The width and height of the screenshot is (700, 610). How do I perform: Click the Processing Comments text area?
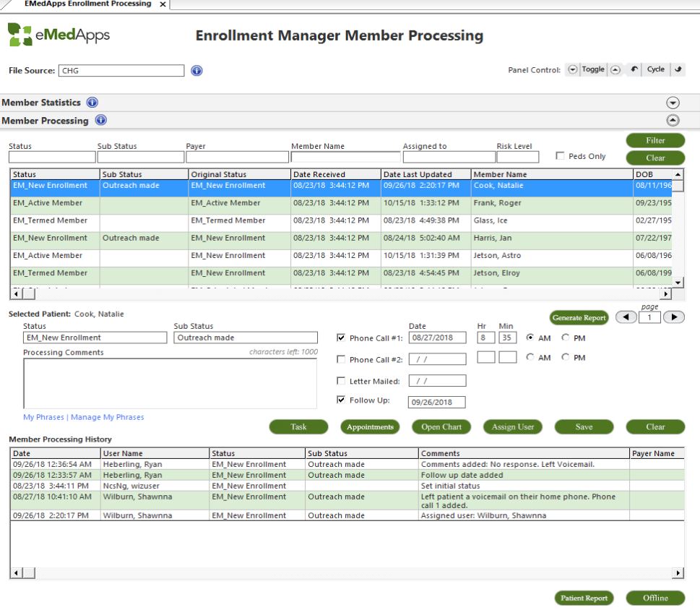click(x=170, y=384)
